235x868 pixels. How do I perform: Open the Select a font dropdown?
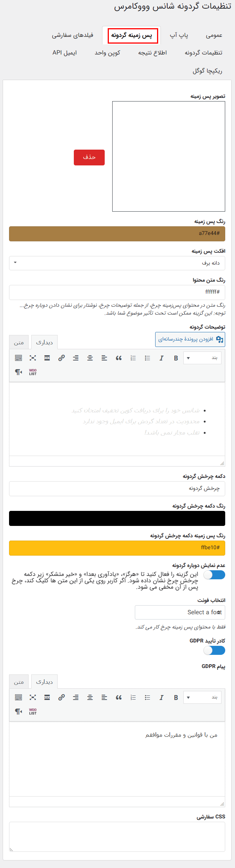click(x=180, y=612)
